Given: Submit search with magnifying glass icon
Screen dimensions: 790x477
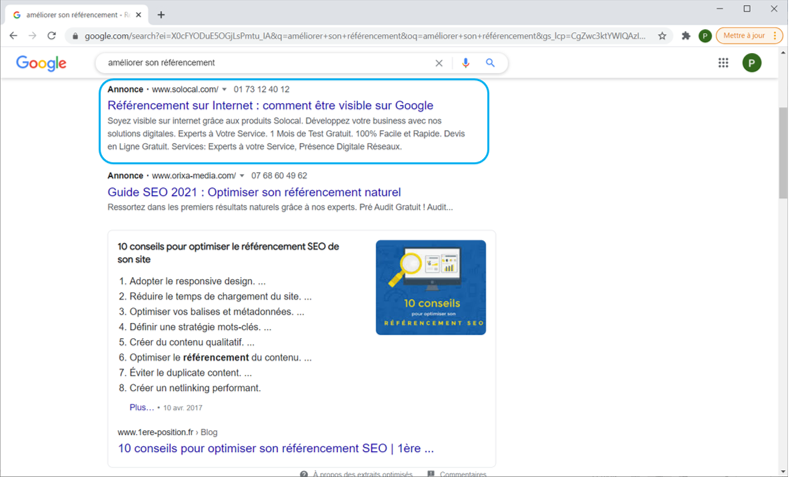Looking at the screenshot, I should coord(490,63).
